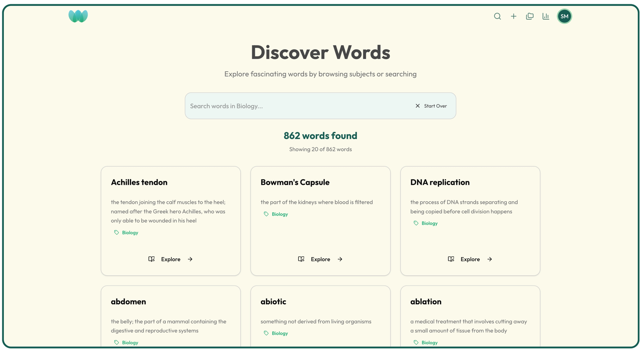Image resolution: width=644 pixels, height=352 pixels.
Task: Open the ablation word card title
Action: pyautogui.click(x=426, y=301)
